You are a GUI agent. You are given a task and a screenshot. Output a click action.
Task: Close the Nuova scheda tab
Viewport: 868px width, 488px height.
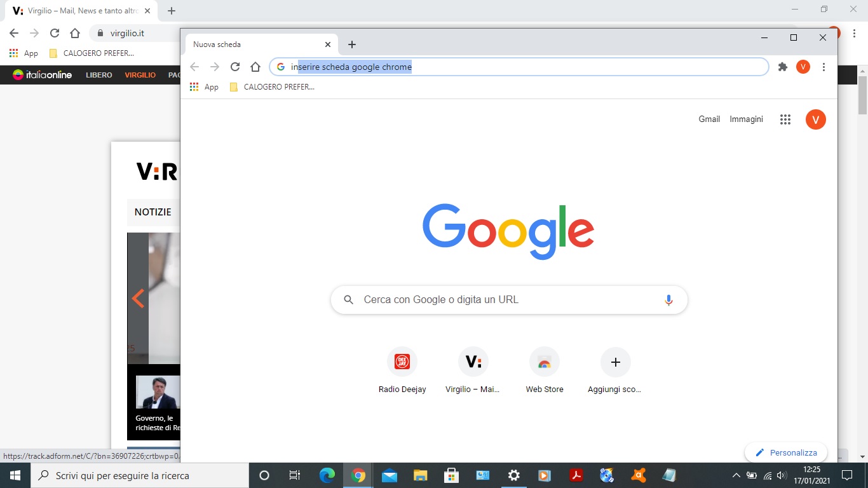pyautogui.click(x=328, y=44)
